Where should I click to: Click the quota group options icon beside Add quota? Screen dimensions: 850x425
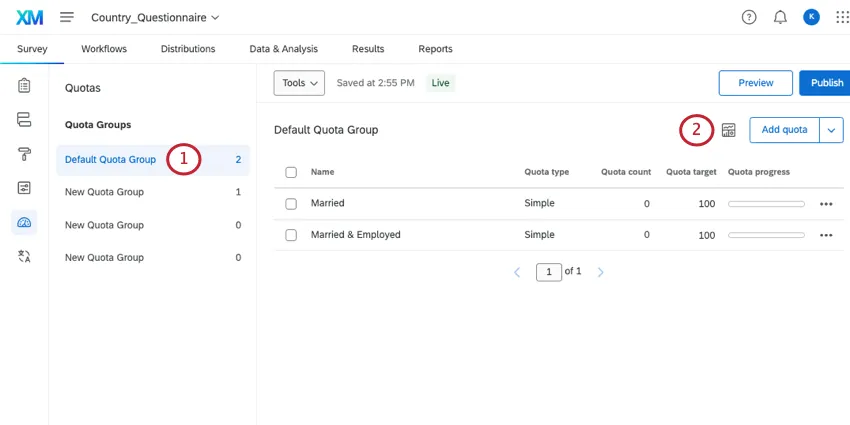pyautogui.click(x=728, y=130)
